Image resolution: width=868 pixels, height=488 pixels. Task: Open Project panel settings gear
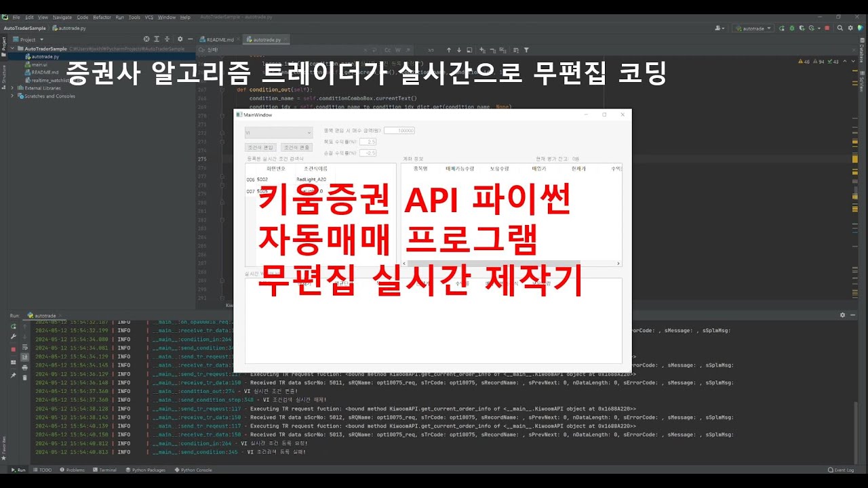click(x=180, y=40)
